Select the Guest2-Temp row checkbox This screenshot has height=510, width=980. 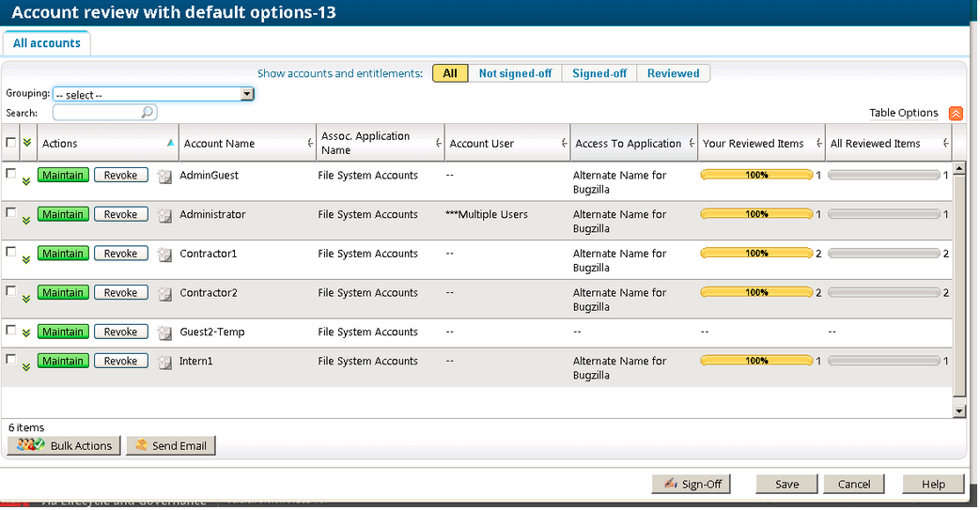click(11, 331)
